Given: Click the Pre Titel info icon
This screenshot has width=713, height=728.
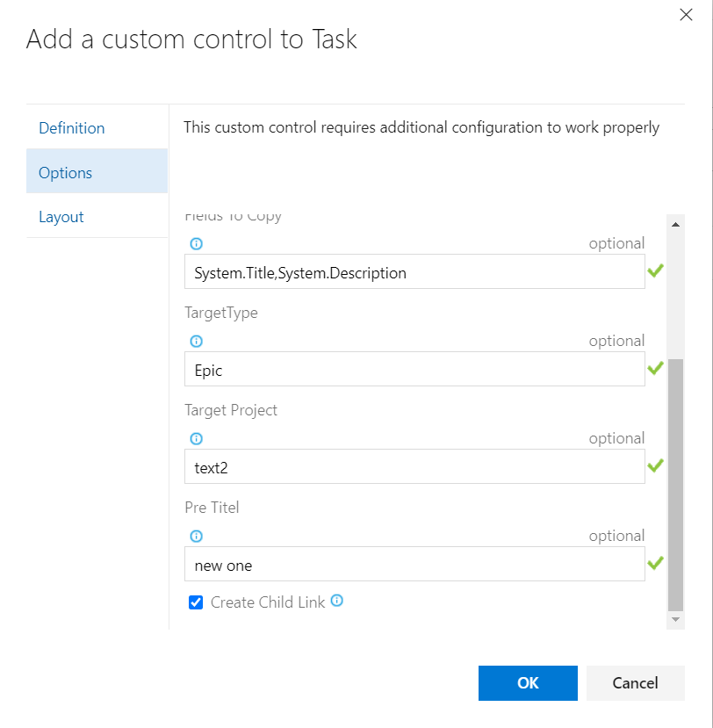Looking at the screenshot, I should point(197,537).
